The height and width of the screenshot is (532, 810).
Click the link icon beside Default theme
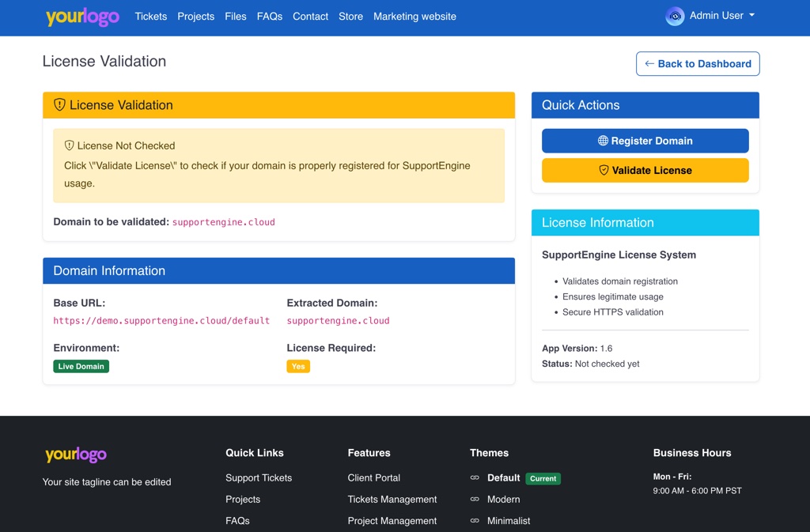point(475,478)
